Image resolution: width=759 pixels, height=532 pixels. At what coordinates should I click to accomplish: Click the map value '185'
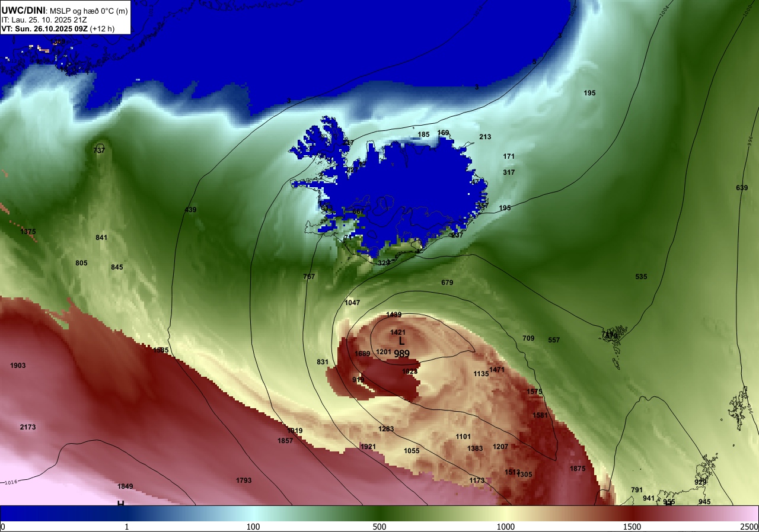pyautogui.click(x=423, y=134)
